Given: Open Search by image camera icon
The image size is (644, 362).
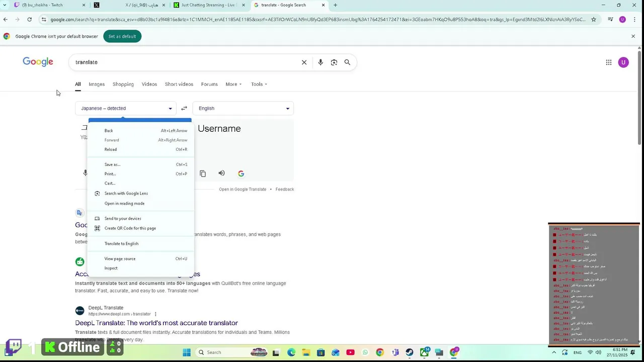Looking at the screenshot, I should [334, 62].
